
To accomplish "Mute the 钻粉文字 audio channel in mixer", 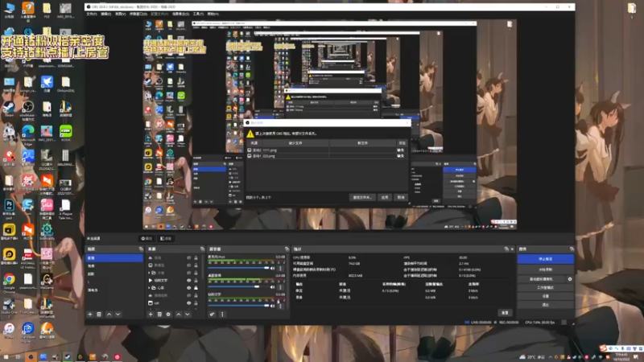I will tap(272, 306).
